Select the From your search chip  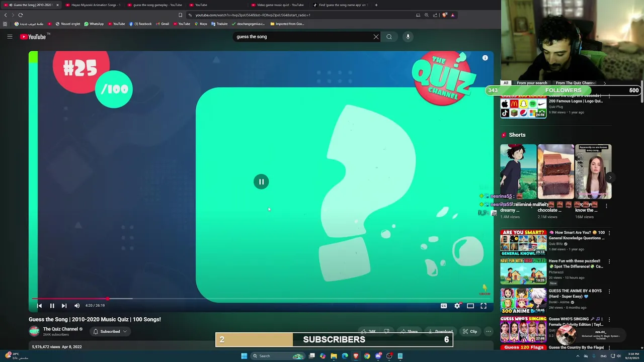[x=532, y=83]
